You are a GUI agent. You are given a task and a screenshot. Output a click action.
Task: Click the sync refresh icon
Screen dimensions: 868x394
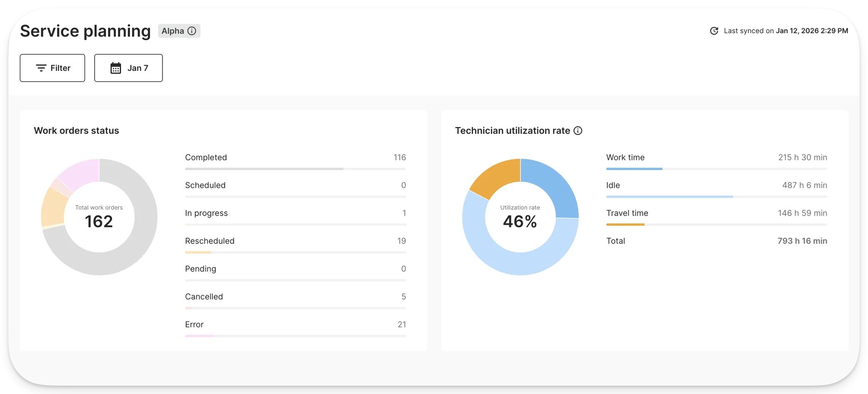(x=714, y=31)
